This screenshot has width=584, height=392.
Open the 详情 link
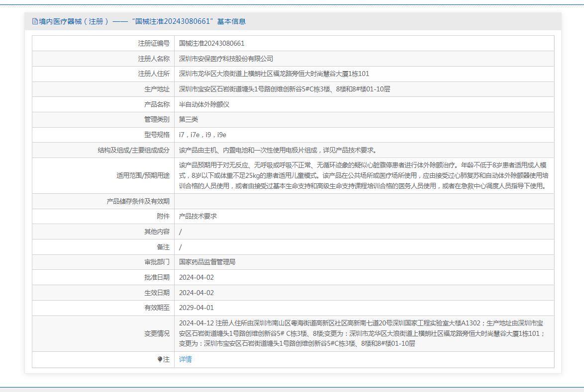point(185,359)
